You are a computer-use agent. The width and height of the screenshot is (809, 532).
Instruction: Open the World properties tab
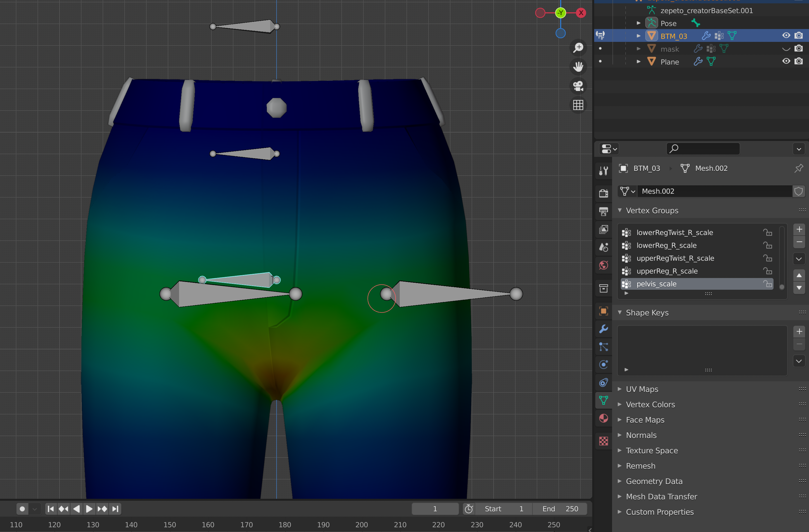click(604, 265)
